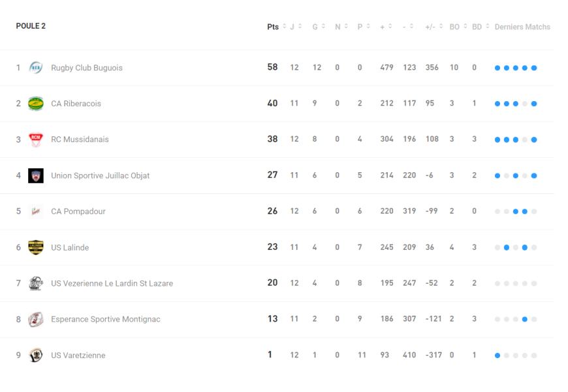Click the US Varetzienne team logo

click(x=36, y=355)
